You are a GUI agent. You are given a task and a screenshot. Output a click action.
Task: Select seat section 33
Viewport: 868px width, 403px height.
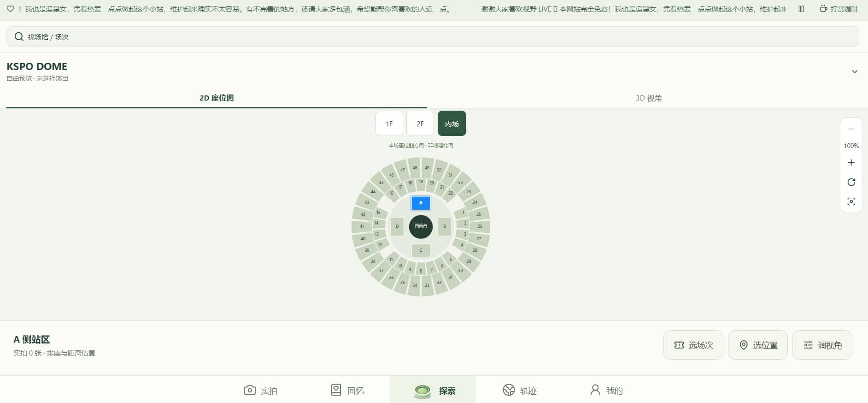pos(427,285)
